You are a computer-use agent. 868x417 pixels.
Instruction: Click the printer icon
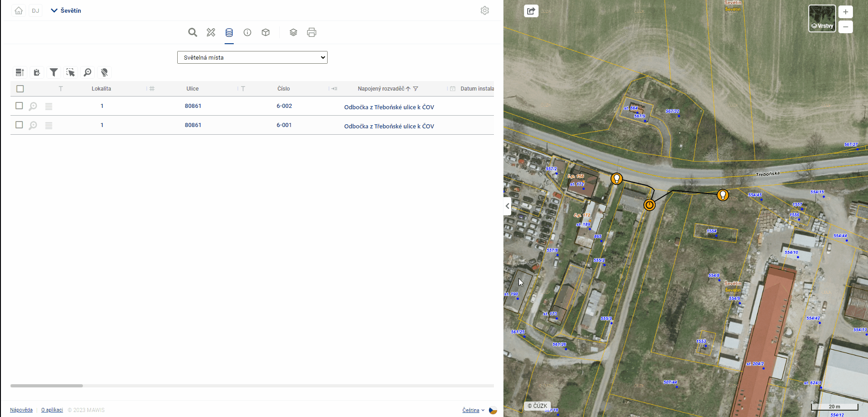(x=312, y=32)
